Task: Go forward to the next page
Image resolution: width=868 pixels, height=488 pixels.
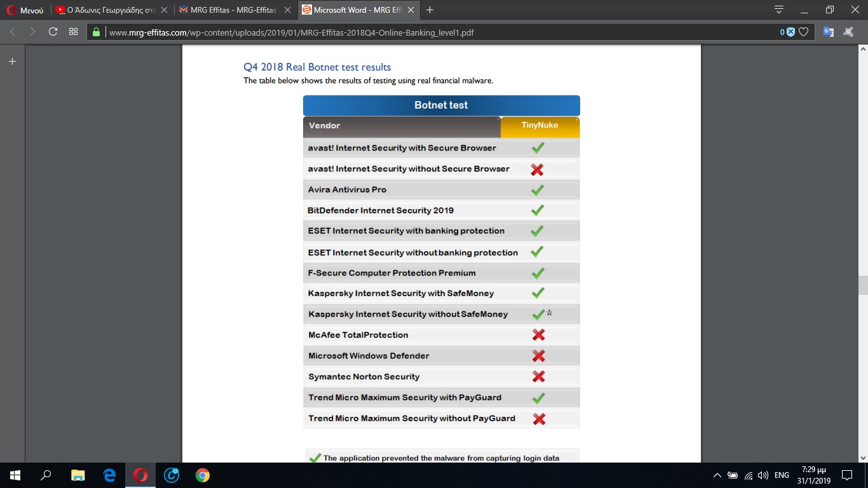Action: pos(32,32)
